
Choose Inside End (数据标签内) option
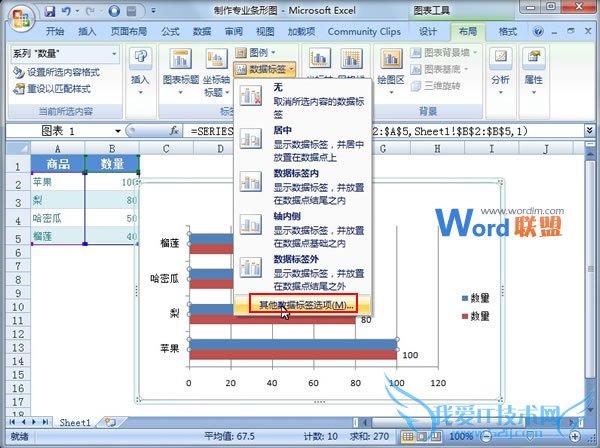click(302, 187)
